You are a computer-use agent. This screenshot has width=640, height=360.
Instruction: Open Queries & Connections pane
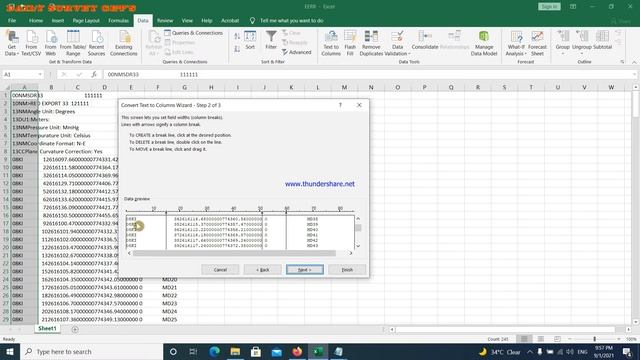[x=193, y=33]
